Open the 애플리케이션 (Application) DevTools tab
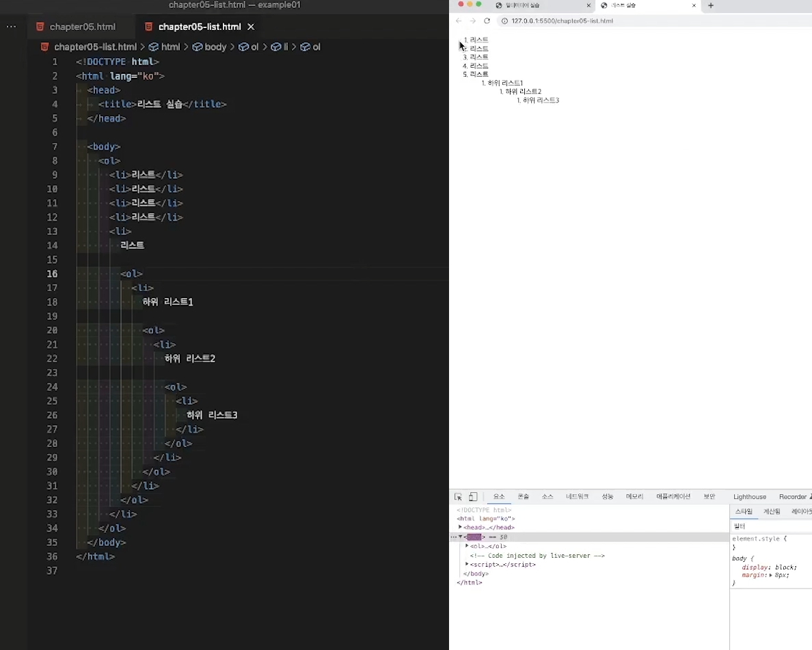The image size is (812, 650). (x=673, y=497)
